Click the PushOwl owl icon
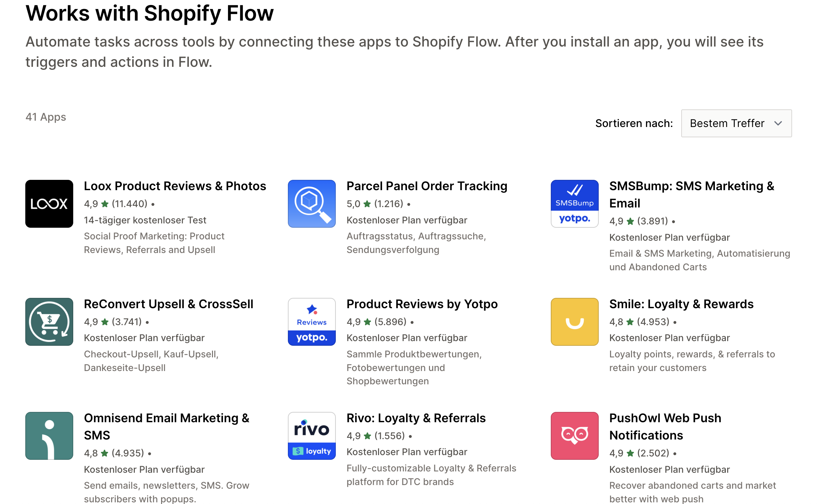The width and height of the screenshot is (840, 504). 574,436
